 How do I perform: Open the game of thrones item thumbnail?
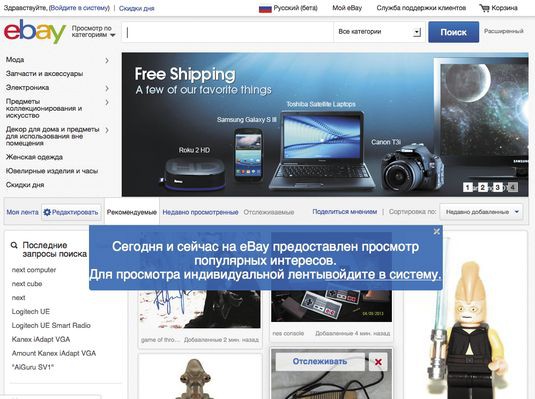pos(200,309)
